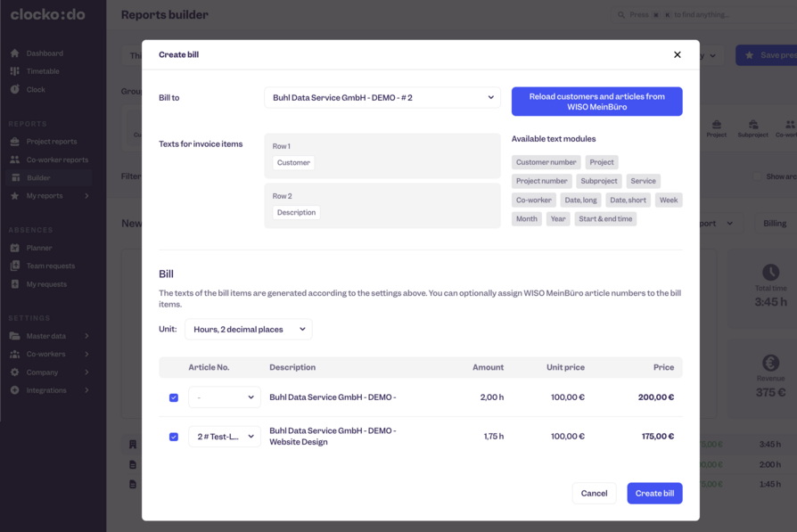Screen dimensions: 797x532
Task: Pick the Subproject text module
Action: [599, 181]
